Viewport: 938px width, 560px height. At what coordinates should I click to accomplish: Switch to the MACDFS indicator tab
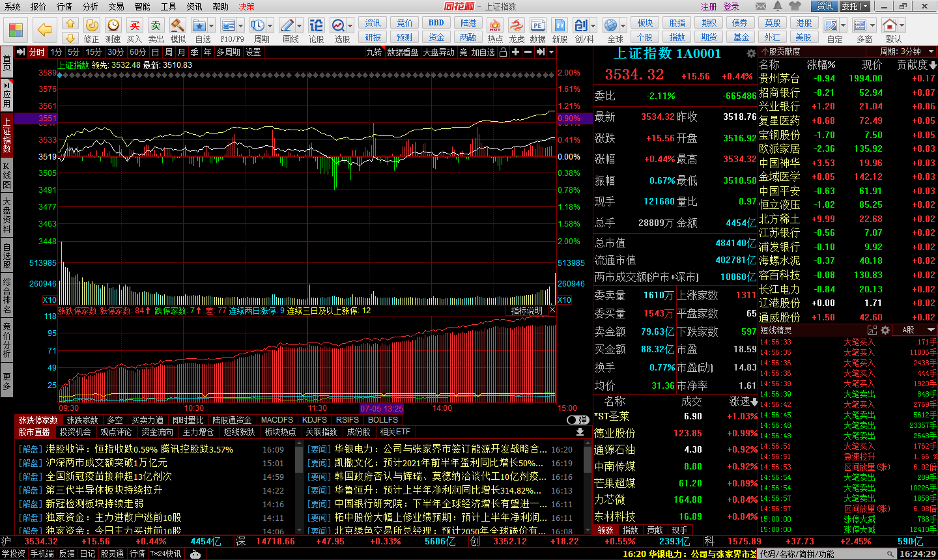(276, 420)
